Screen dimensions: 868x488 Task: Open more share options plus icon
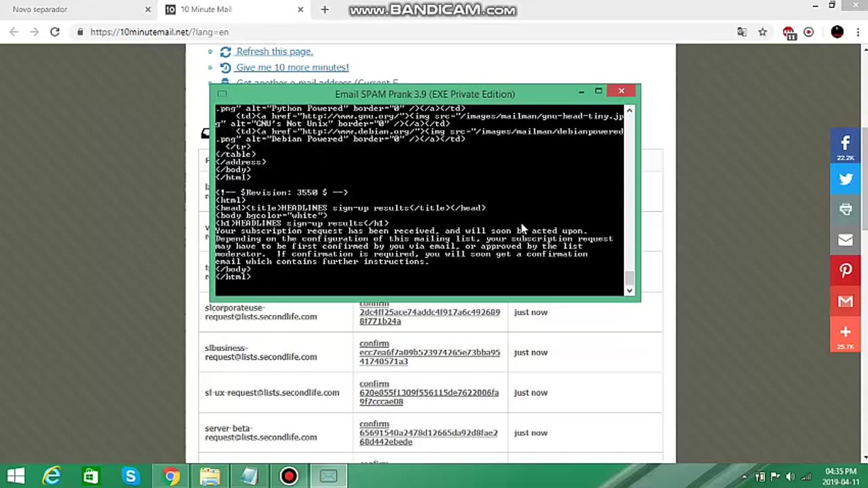pyautogui.click(x=846, y=335)
